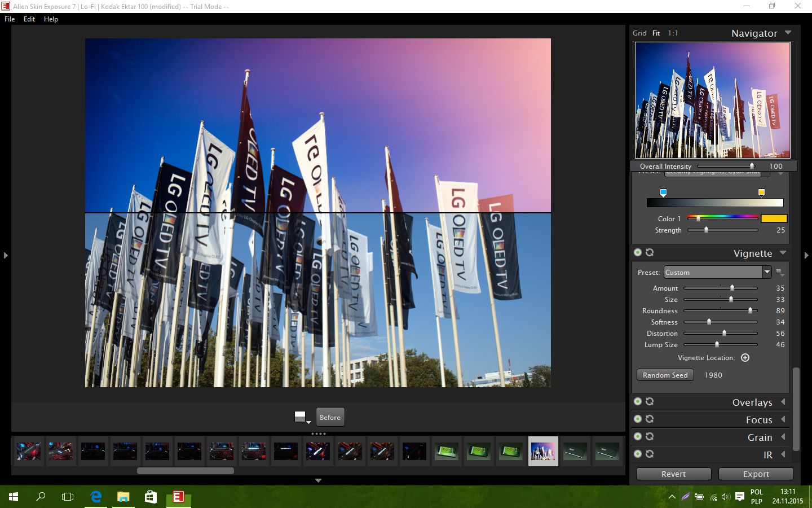812x508 pixels.
Task: Expand the Focus panel
Action: click(x=783, y=419)
